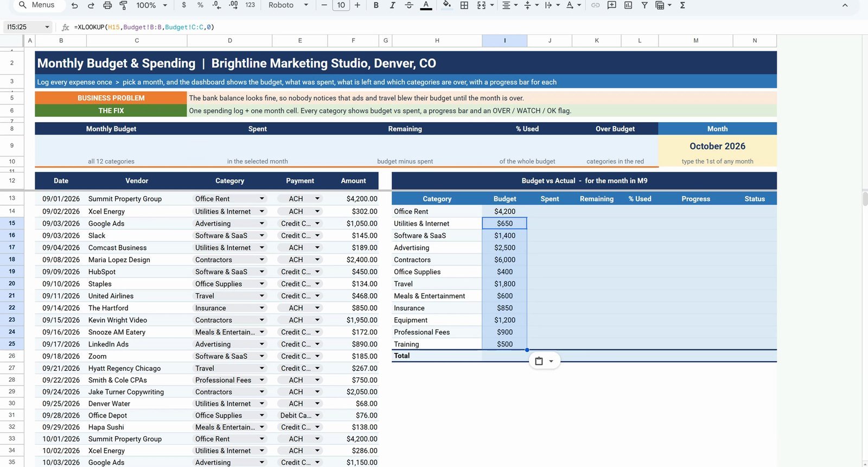Open the functions sigma menu

[x=682, y=5]
